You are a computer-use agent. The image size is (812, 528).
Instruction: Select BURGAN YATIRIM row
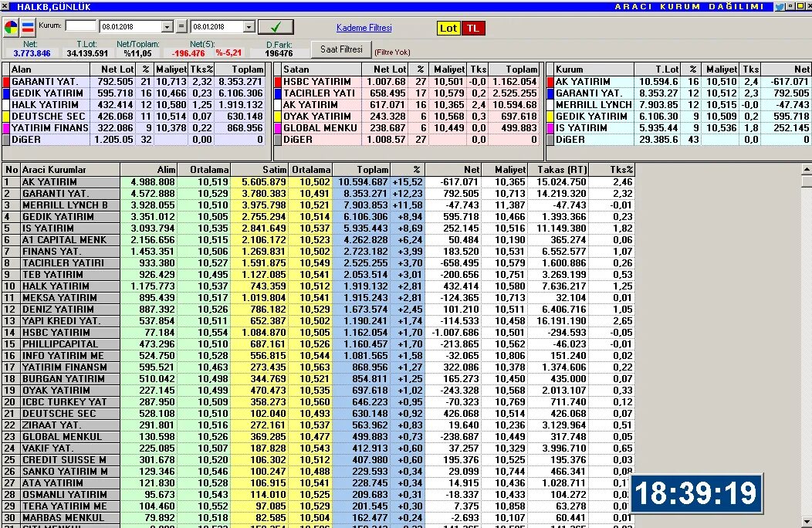click(319, 379)
